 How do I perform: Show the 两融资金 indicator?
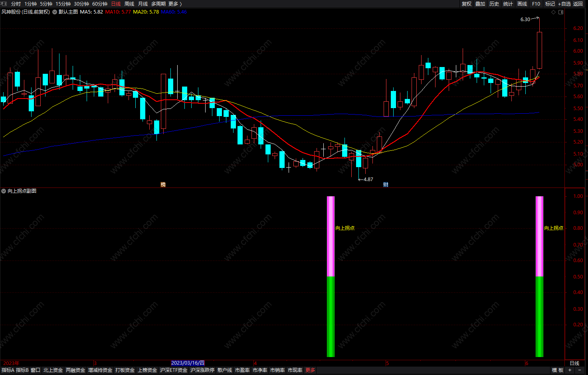(75, 370)
